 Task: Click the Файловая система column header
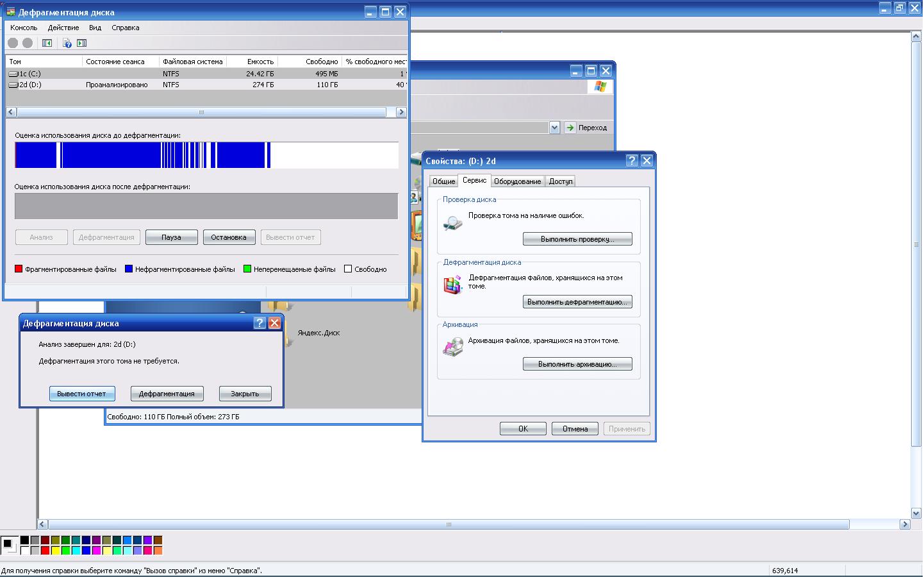point(193,62)
